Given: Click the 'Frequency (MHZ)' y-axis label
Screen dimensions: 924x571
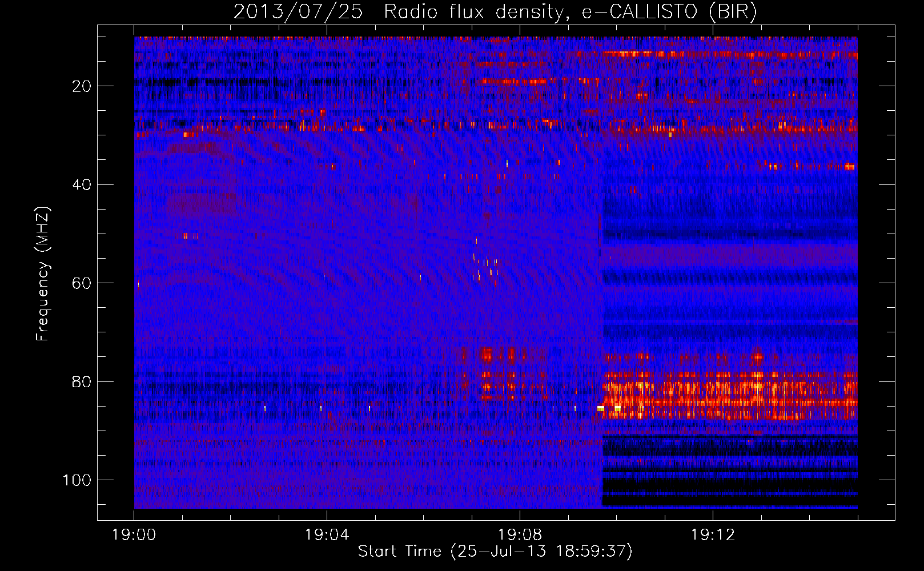Looking at the screenshot, I should 43,274.
